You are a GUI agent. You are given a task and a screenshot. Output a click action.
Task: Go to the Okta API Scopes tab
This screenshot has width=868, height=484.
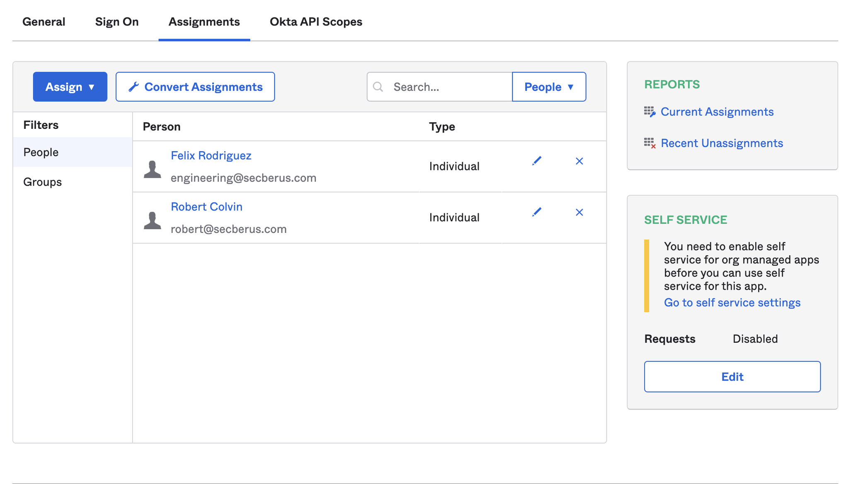click(x=316, y=22)
